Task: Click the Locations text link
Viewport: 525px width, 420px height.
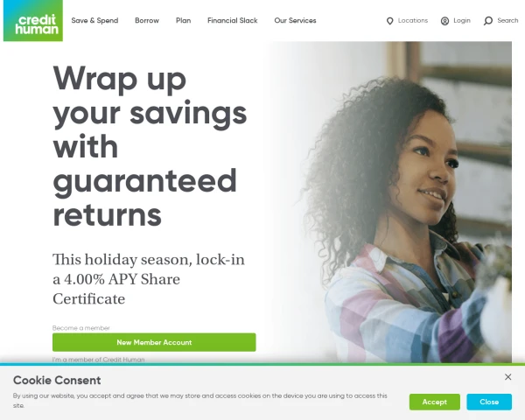Action: click(413, 20)
